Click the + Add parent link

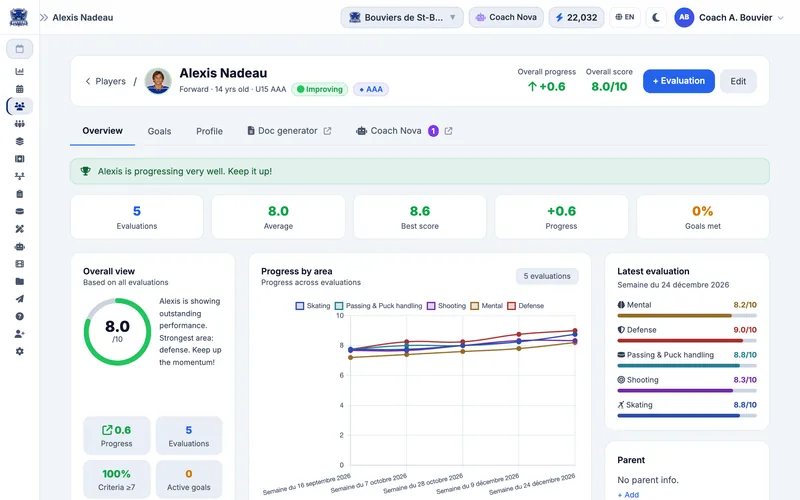tap(628, 494)
